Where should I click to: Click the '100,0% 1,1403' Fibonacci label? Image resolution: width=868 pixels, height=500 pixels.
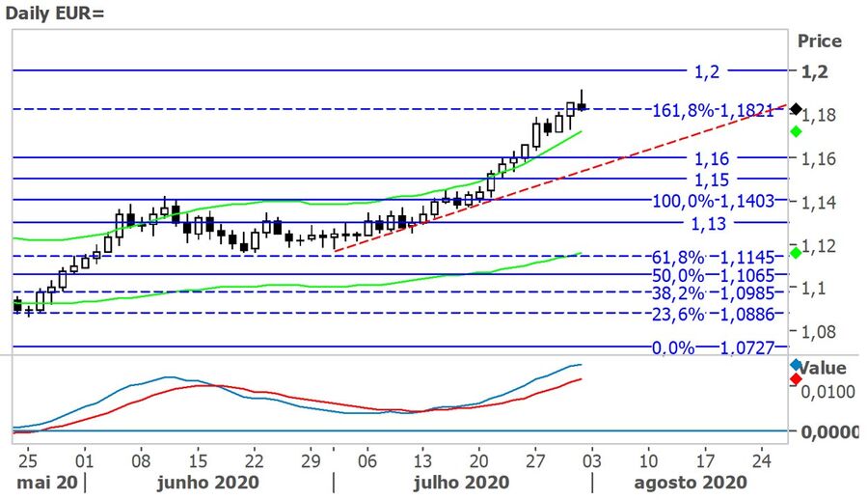pyautogui.click(x=713, y=201)
